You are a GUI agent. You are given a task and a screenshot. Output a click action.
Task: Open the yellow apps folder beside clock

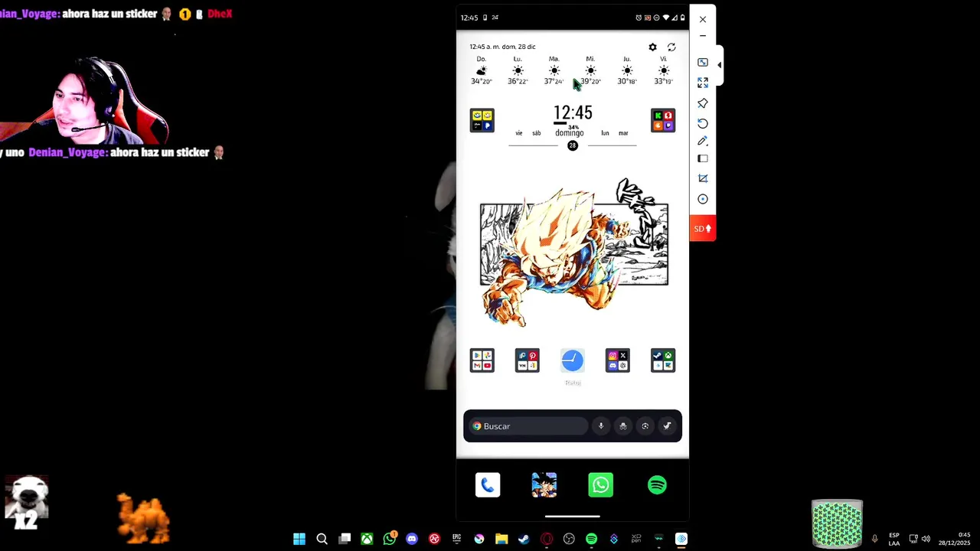(482, 121)
